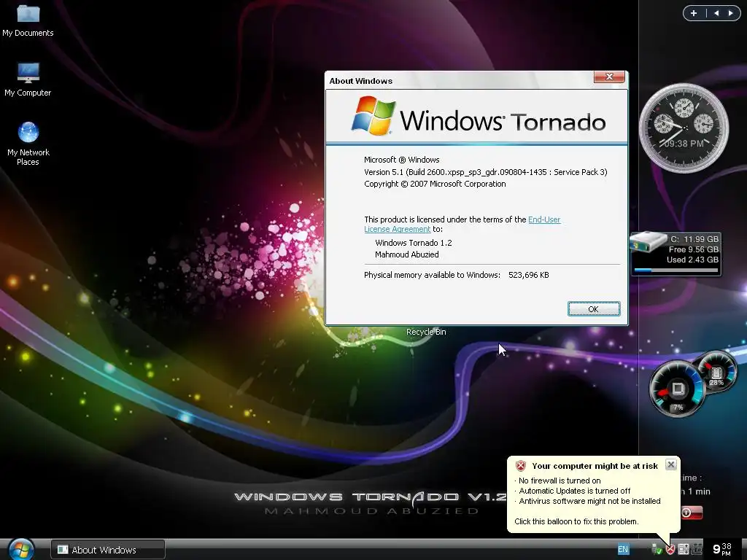This screenshot has height=560, width=747.
Task: Click 'No firewall is turned on' text
Action: (560, 481)
